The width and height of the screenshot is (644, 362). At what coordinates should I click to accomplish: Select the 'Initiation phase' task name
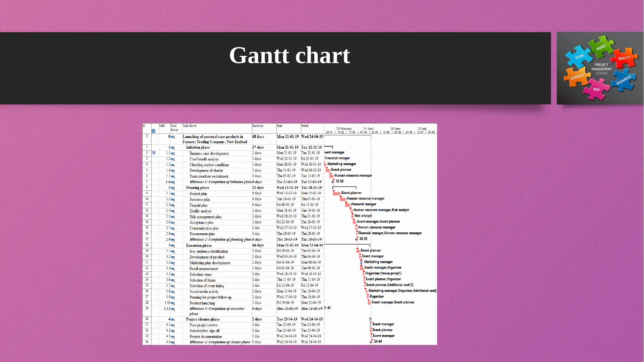(x=198, y=147)
